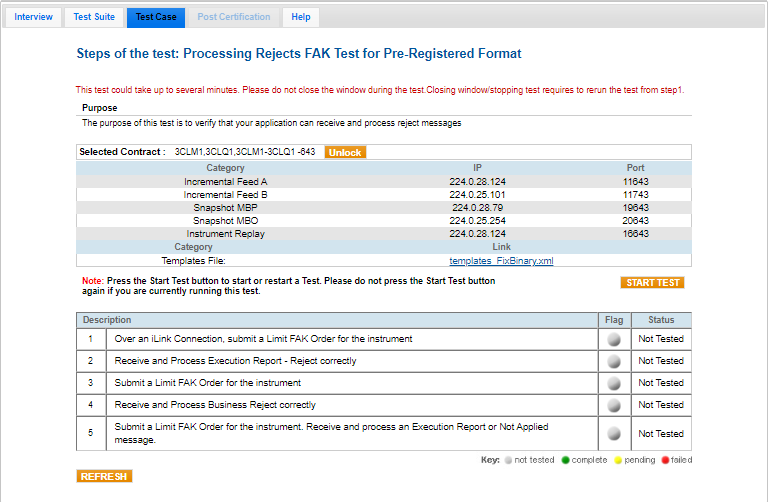Click the flag icon for step 5
Image resolution: width=768 pixels, height=502 pixels.
[614, 434]
